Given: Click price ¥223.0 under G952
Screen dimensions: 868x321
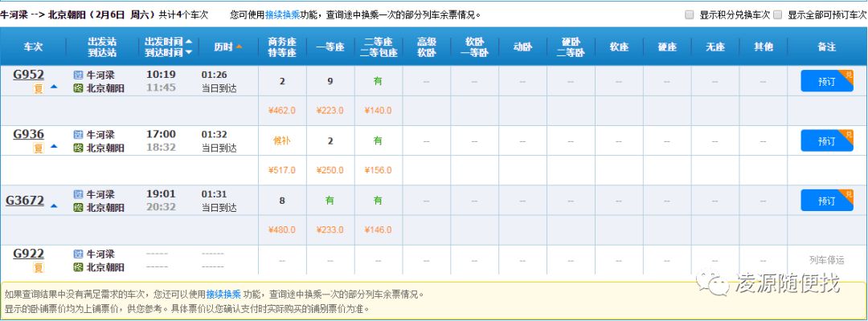Looking at the screenshot, I should [330, 111].
